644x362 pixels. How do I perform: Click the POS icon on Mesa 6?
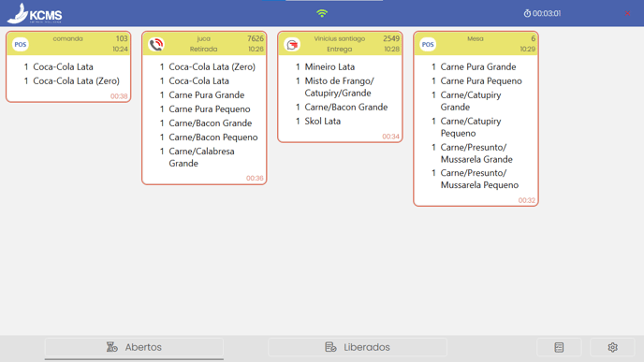pyautogui.click(x=428, y=44)
